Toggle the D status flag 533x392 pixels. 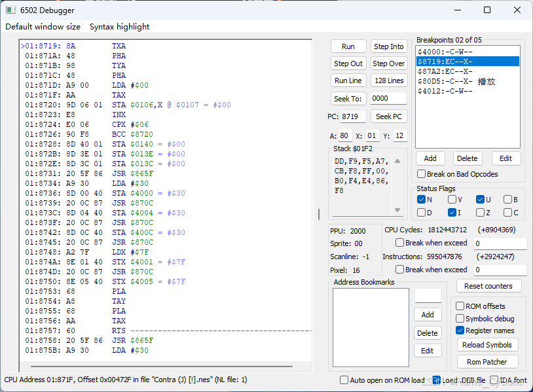(x=421, y=213)
